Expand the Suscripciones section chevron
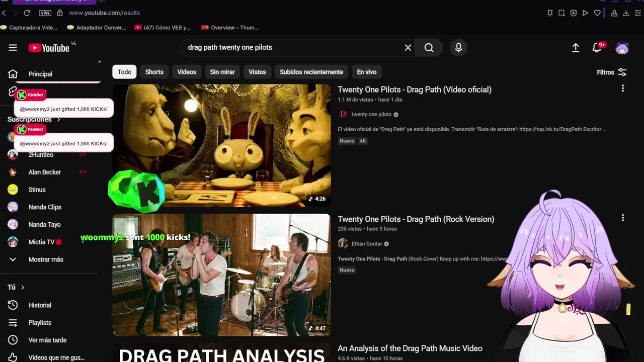This screenshot has width=644, height=362. [58, 120]
